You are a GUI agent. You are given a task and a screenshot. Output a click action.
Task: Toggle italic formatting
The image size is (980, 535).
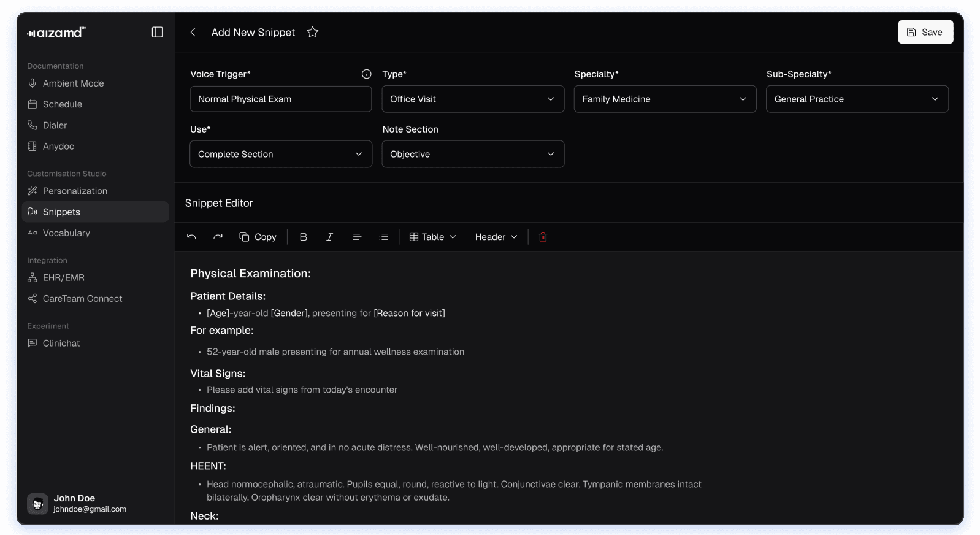(329, 237)
